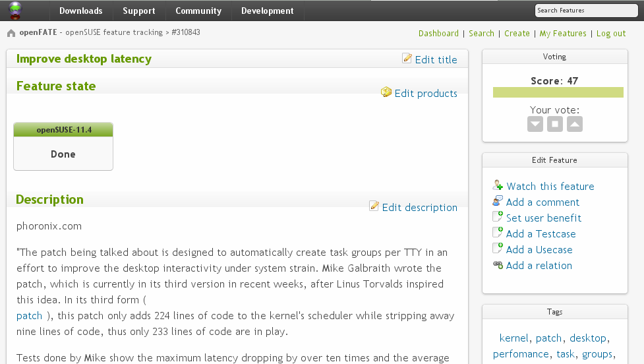Click Add a relation link
This screenshot has height=364, width=644.
coord(539,265)
